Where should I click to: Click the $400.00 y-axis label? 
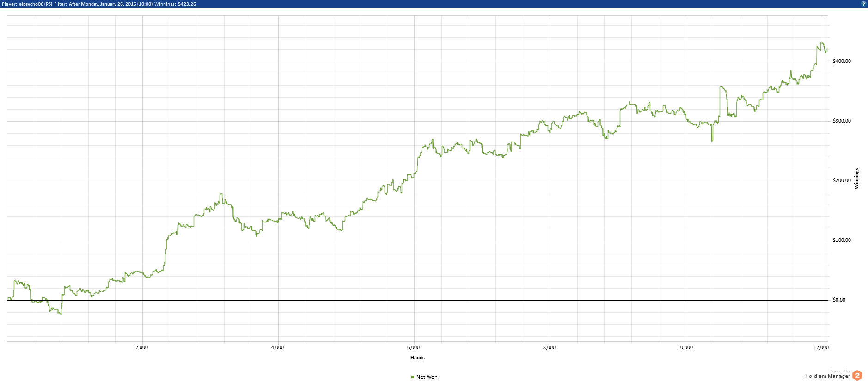click(x=842, y=61)
